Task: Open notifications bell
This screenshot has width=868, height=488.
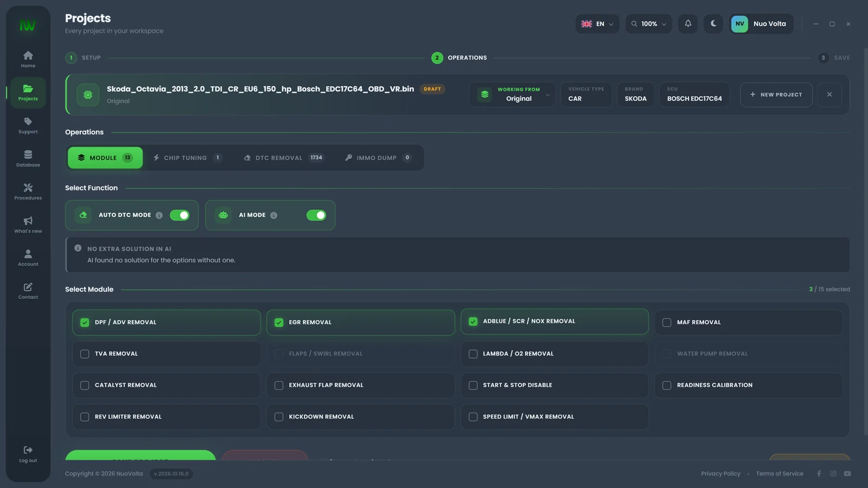Action: coord(688,24)
